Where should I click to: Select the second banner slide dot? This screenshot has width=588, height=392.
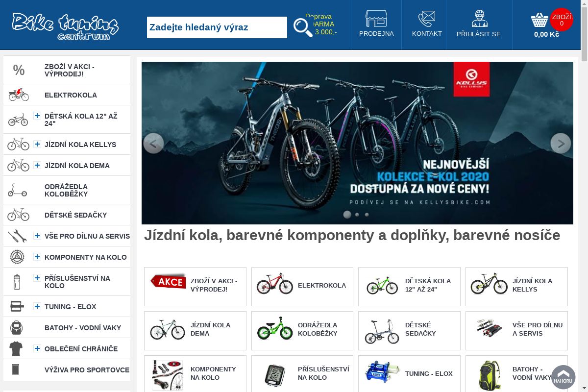(357, 215)
